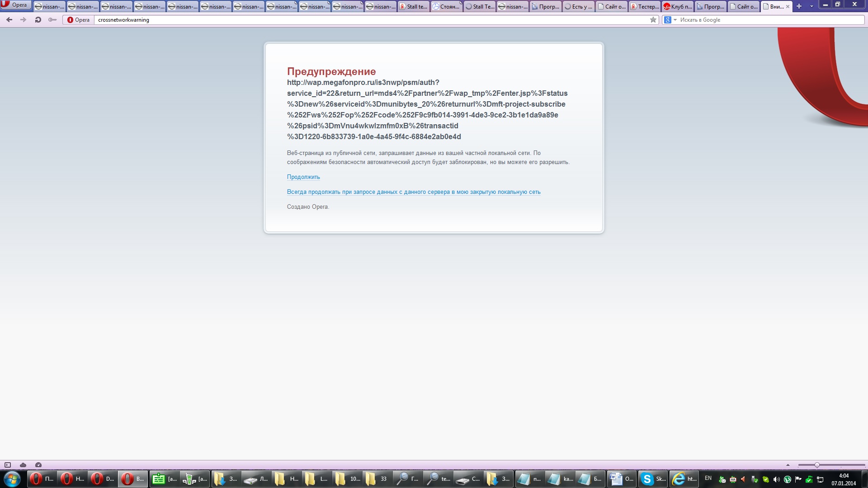
Task: Toggle the panels button in the status bar
Action: [8, 465]
